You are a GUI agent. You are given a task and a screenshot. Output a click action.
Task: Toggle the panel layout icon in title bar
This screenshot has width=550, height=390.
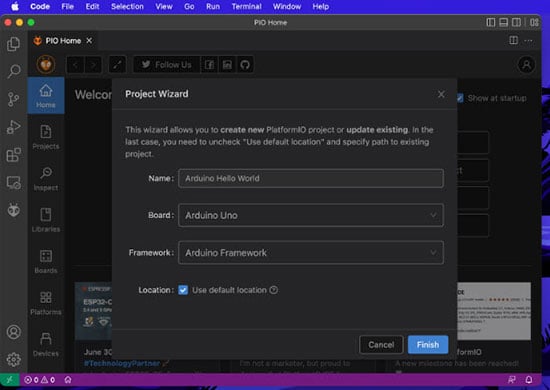(x=503, y=22)
